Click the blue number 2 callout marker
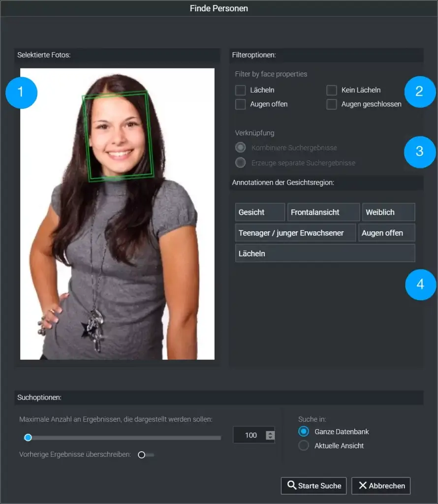The image size is (438, 504). click(419, 91)
